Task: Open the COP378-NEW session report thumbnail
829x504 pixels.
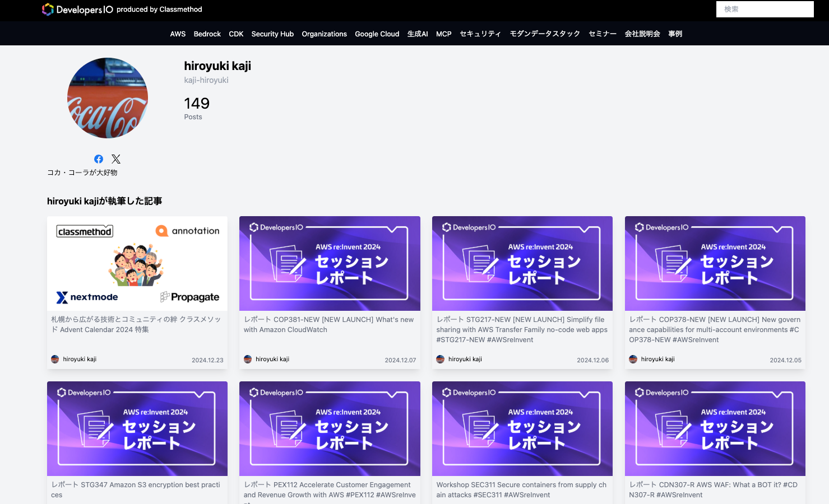Action: (715, 263)
